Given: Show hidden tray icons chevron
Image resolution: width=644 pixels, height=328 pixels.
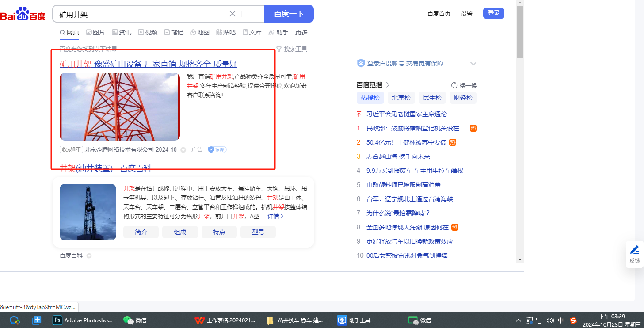Looking at the screenshot, I should pos(518,320).
